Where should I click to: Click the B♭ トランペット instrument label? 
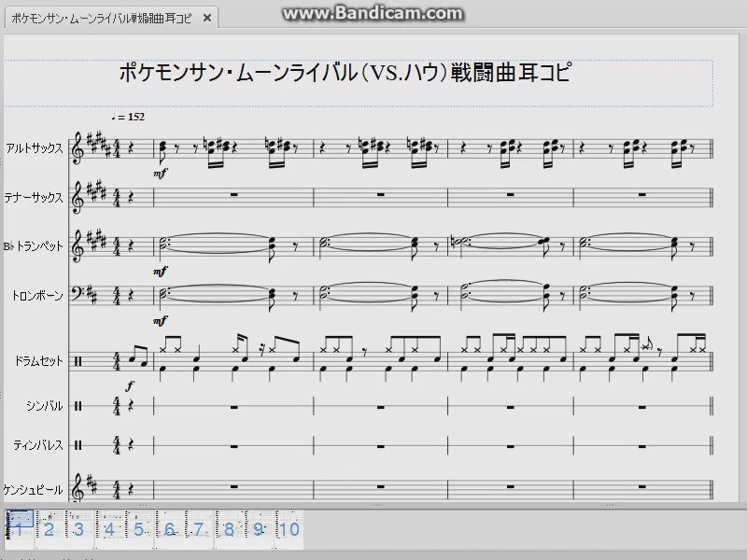click(x=34, y=246)
